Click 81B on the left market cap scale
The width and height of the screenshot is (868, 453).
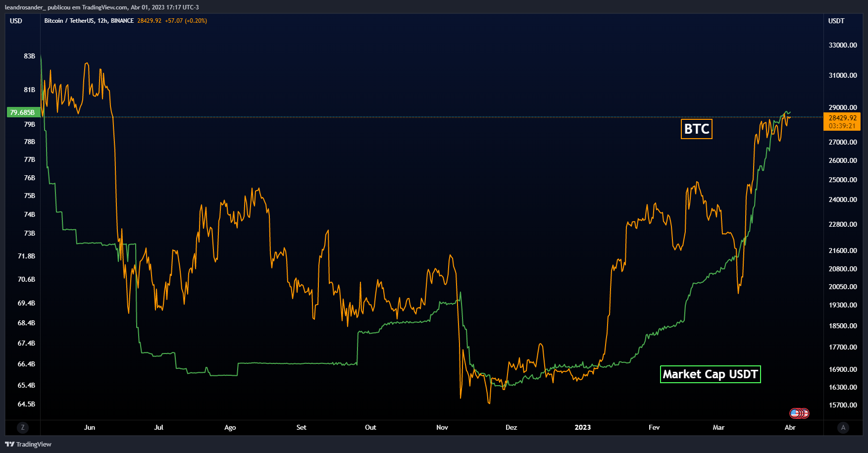[30, 90]
